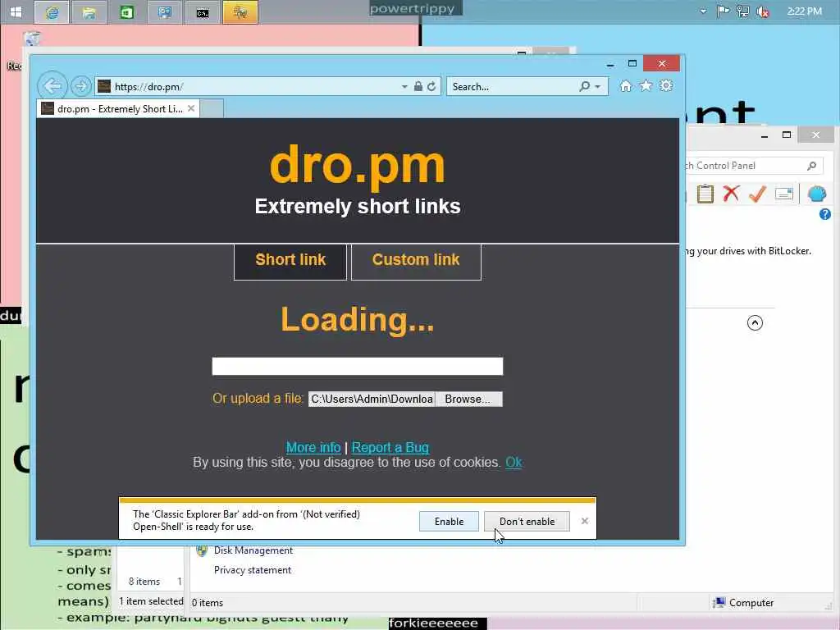The image size is (840, 630).
Task: Click the magnifier icon in IE search box
Action: click(584, 86)
